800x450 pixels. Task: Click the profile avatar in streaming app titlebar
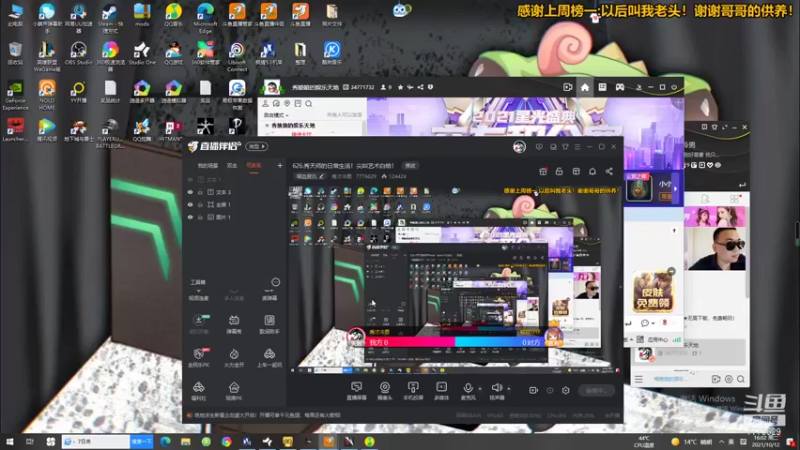[519, 147]
